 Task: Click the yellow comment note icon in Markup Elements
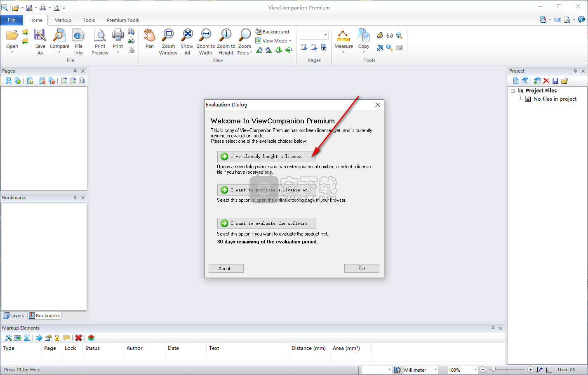tap(66, 338)
